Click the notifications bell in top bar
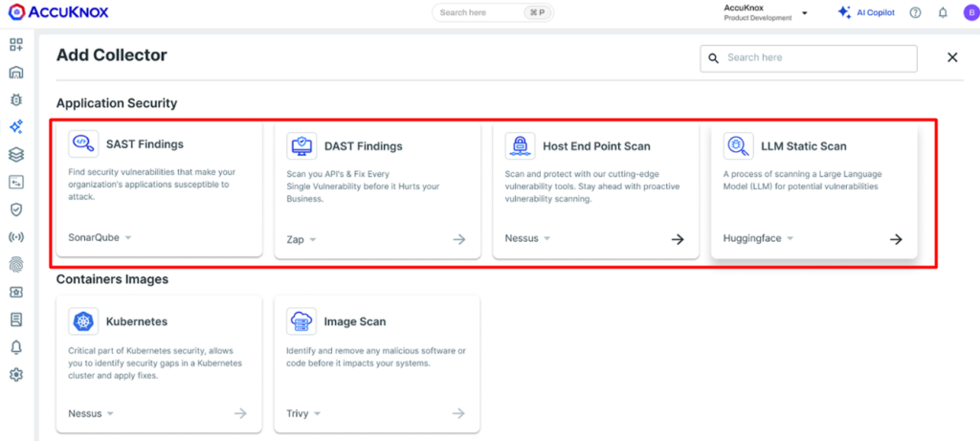980x441 pixels. point(943,12)
